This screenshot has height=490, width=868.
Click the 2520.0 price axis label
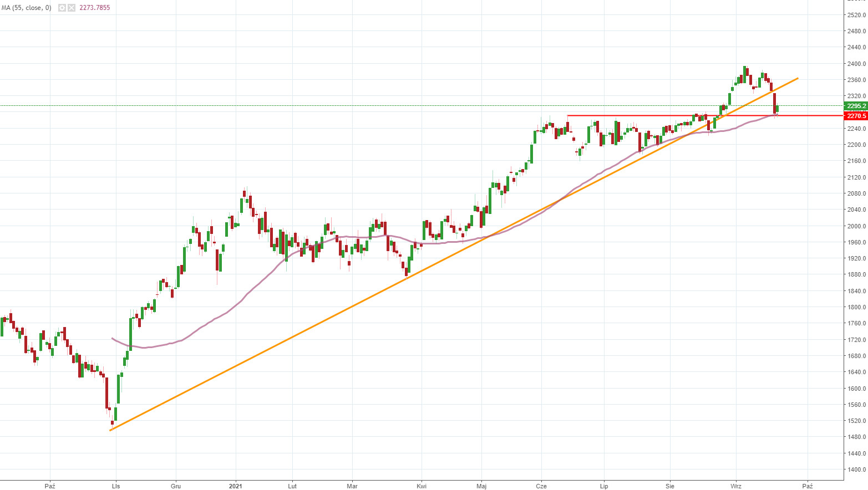856,15
